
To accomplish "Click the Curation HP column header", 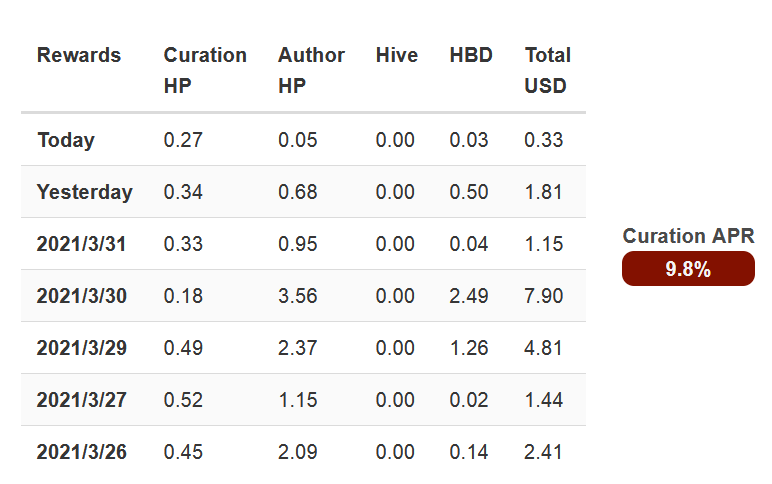I will click(x=205, y=70).
